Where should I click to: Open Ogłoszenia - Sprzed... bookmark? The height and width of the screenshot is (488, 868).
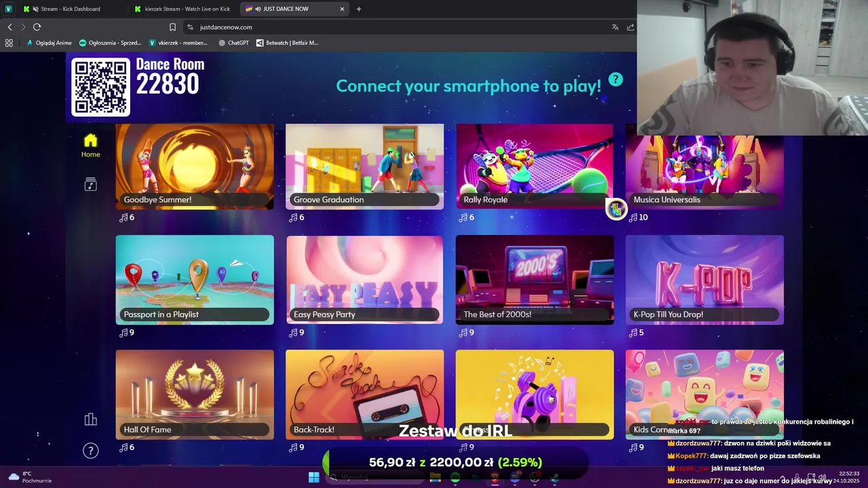point(111,43)
